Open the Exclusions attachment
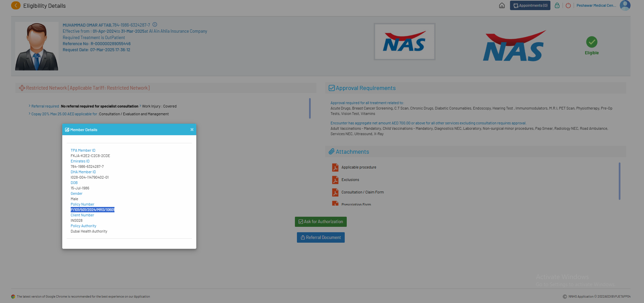This screenshot has height=303, width=644. (x=350, y=180)
